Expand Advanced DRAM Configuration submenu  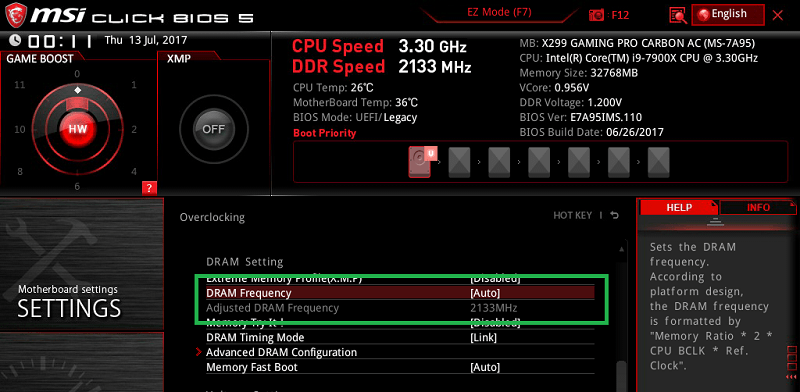(x=282, y=352)
